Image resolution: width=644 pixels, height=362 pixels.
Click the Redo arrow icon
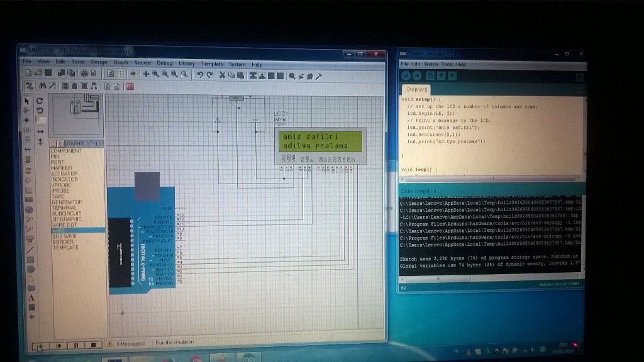[x=210, y=75]
